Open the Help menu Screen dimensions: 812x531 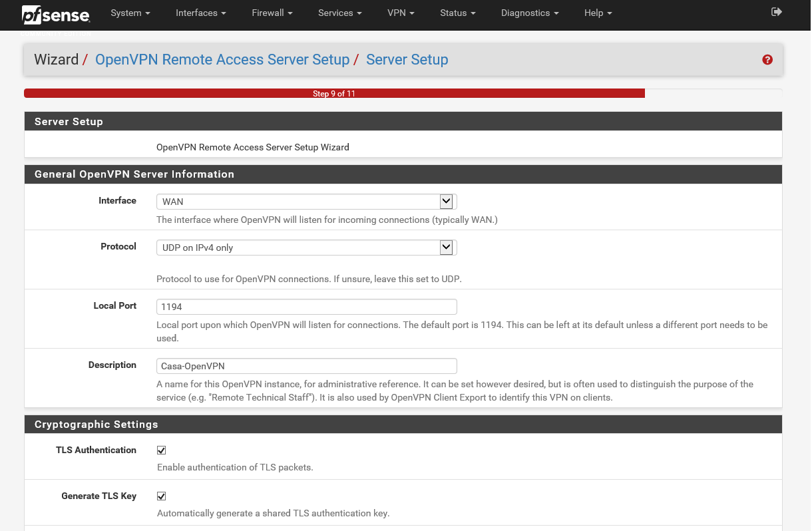coord(598,13)
